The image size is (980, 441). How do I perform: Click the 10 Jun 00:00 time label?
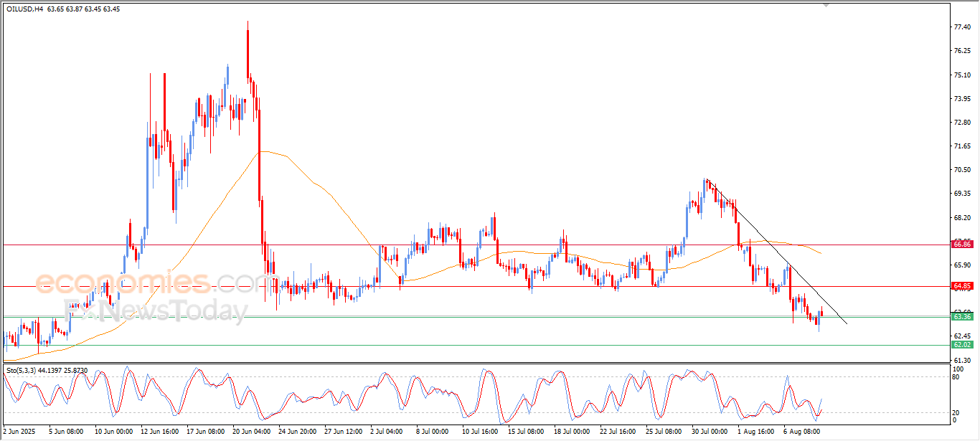113,432
